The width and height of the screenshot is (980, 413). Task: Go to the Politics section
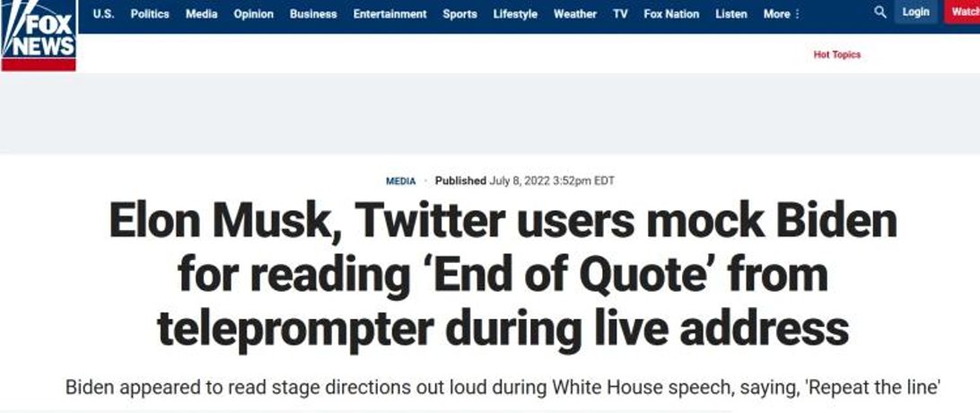tap(150, 14)
